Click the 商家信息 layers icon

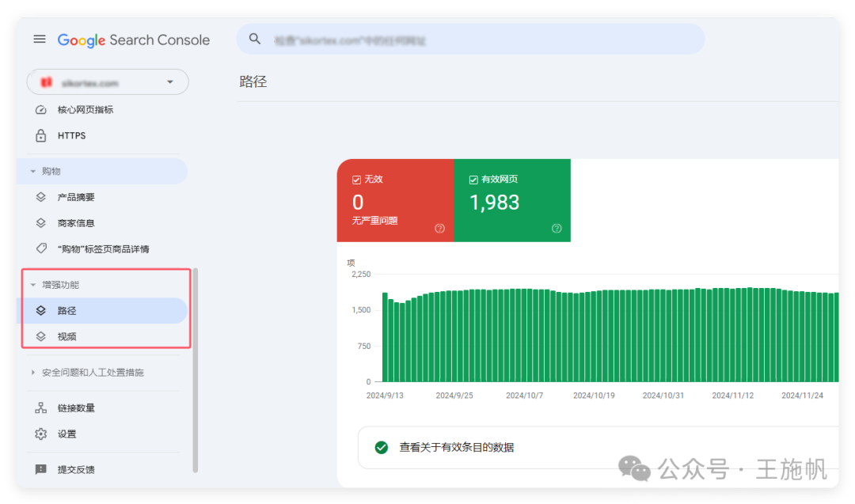pyautogui.click(x=41, y=223)
